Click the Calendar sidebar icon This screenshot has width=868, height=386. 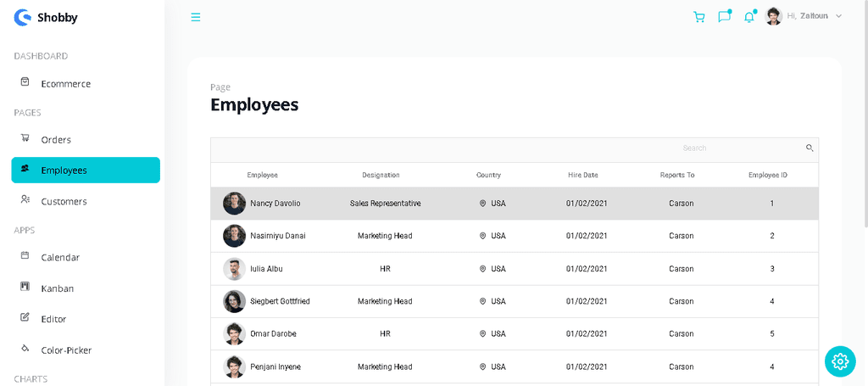click(25, 255)
